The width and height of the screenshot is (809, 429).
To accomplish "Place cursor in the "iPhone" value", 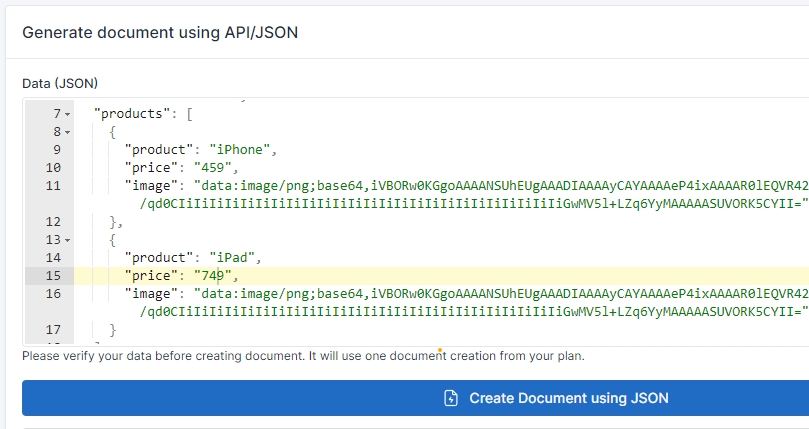I will coord(246,150).
